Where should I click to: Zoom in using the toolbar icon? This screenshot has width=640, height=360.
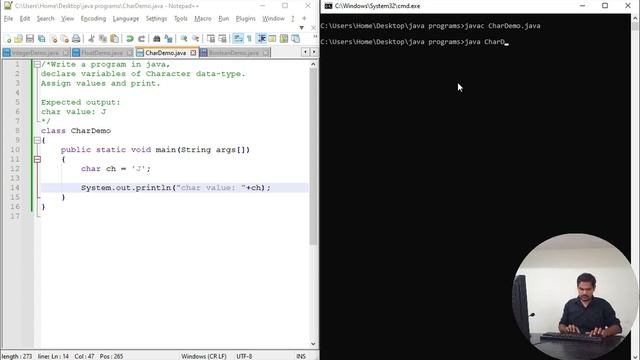coord(184,39)
